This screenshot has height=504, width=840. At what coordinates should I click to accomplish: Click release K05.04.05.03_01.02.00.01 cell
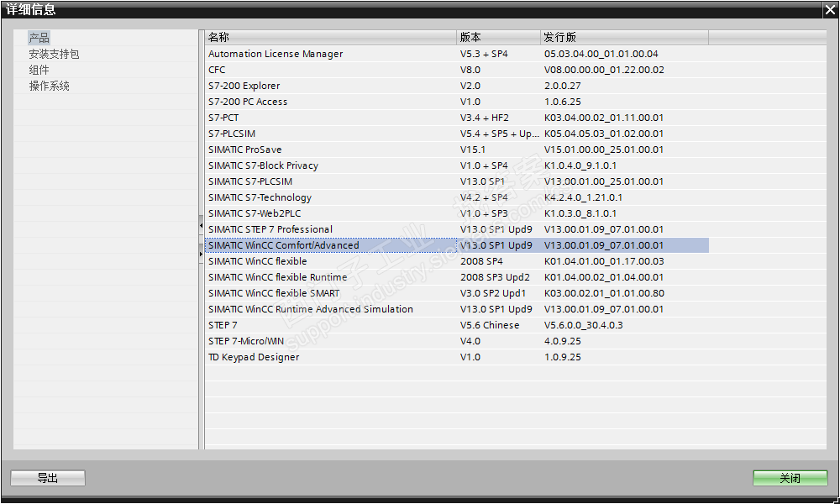[625, 134]
